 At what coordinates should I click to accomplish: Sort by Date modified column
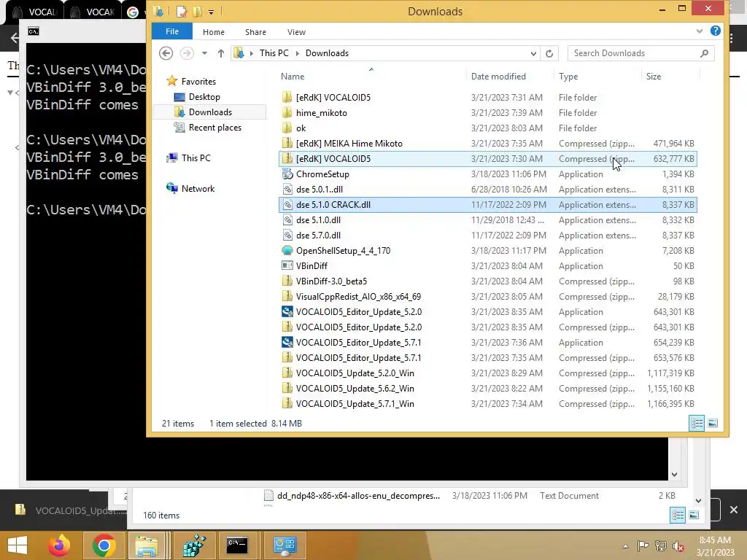(x=498, y=76)
